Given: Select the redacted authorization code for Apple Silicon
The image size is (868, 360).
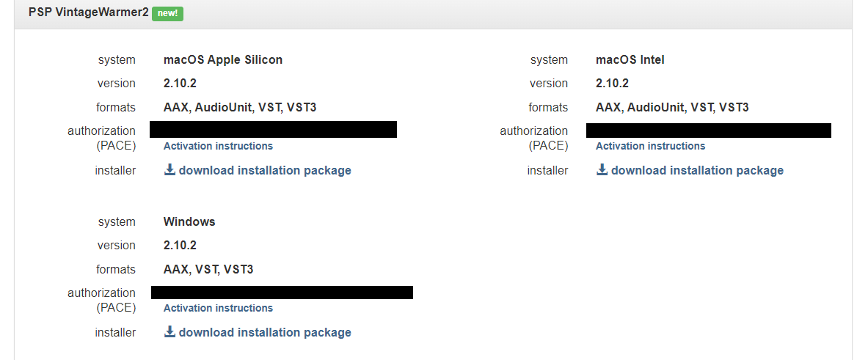Looking at the screenshot, I should (273, 130).
